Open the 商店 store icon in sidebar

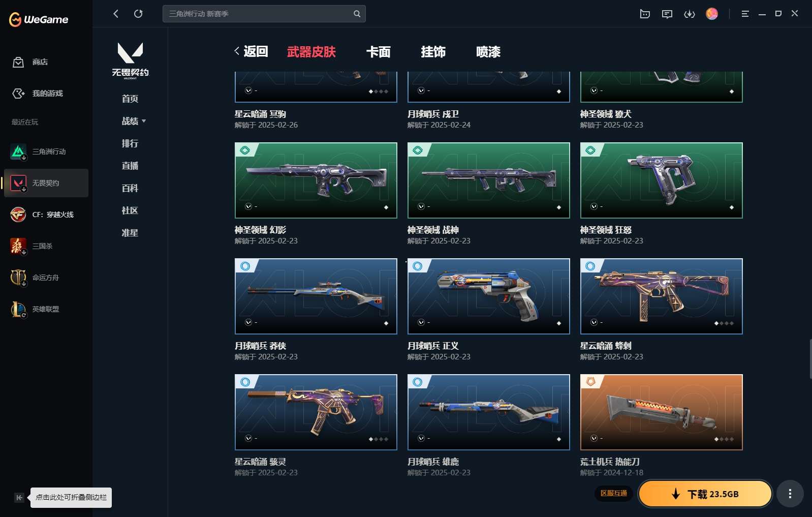pyautogui.click(x=18, y=62)
